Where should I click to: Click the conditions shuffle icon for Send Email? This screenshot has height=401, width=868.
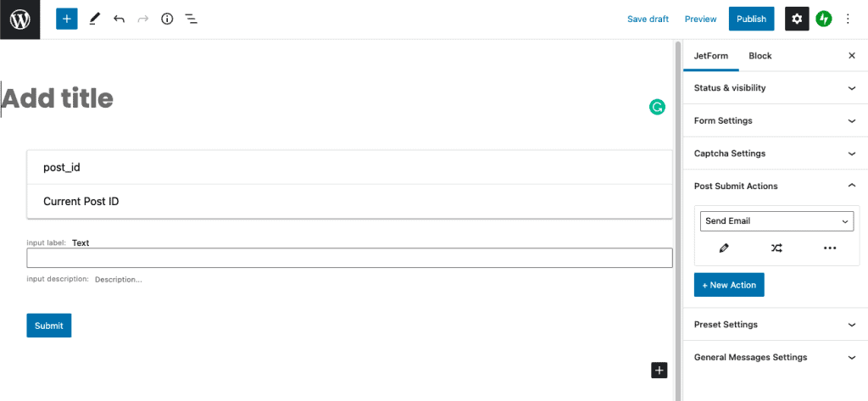point(776,248)
